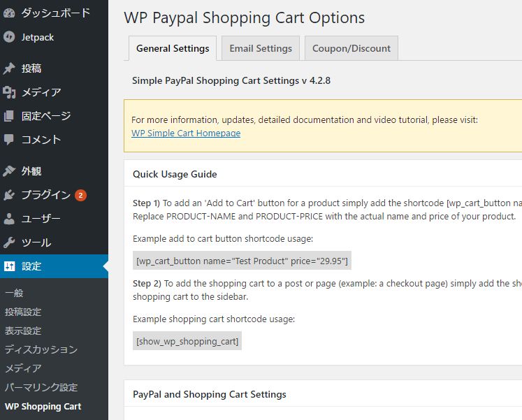
Task: Click the settings sliders icon beside 設定
Action: (x=9, y=266)
